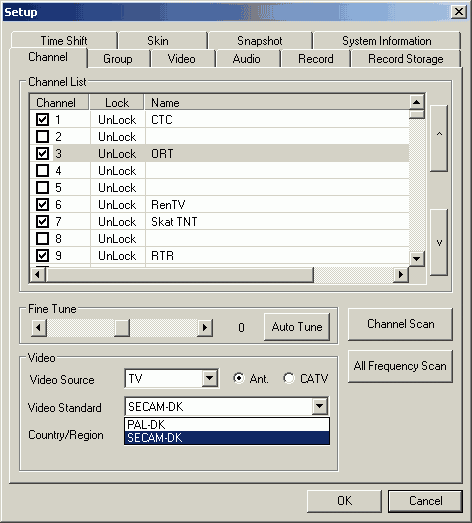Move selected channel down with v button
This screenshot has height=523, width=472.
click(439, 242)
